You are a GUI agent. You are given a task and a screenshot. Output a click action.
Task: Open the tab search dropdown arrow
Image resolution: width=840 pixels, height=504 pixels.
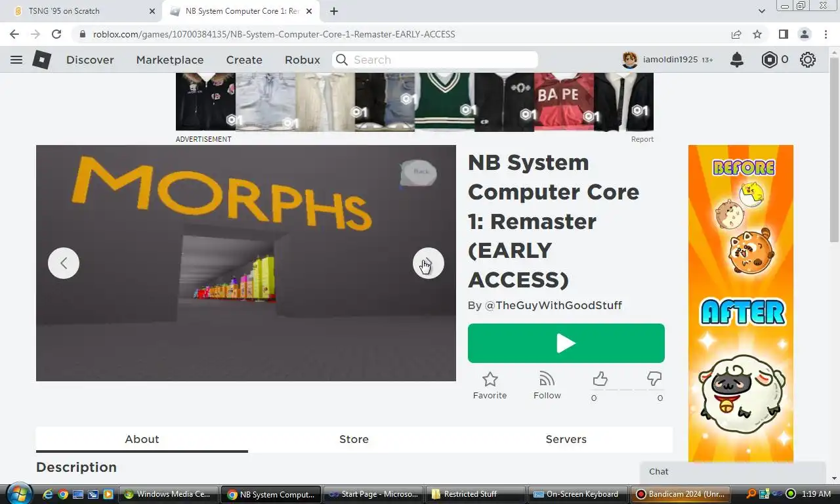coord(761,11)
